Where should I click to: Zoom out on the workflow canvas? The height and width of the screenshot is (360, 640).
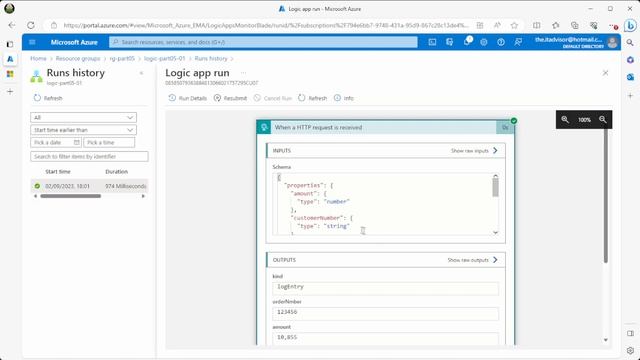(x=603, y=120)
